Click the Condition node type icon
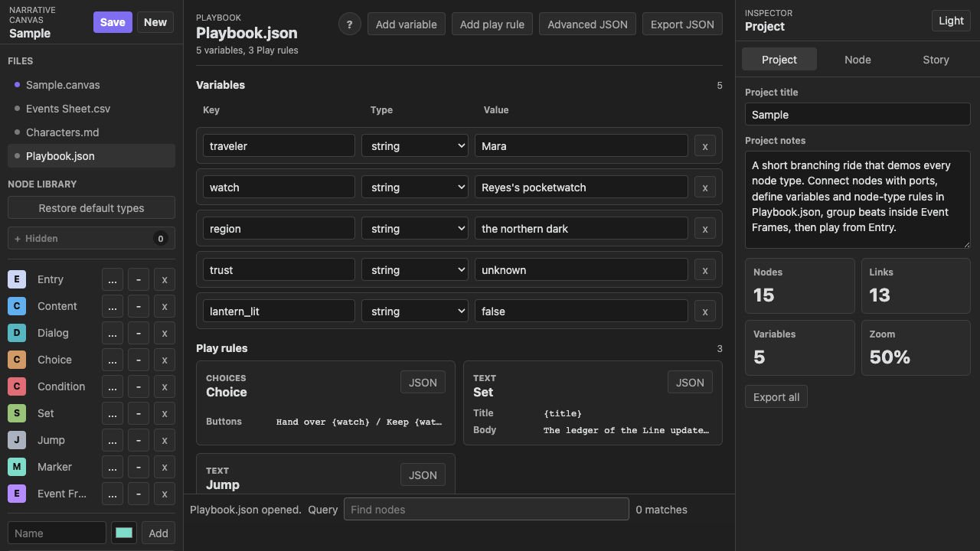 click(x=17, y=386)
